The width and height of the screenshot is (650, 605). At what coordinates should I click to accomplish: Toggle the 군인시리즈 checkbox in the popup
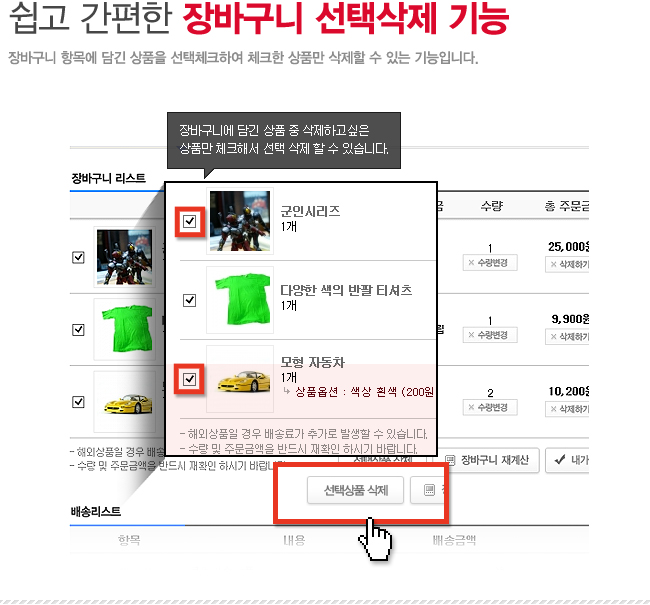pos(189,221)
